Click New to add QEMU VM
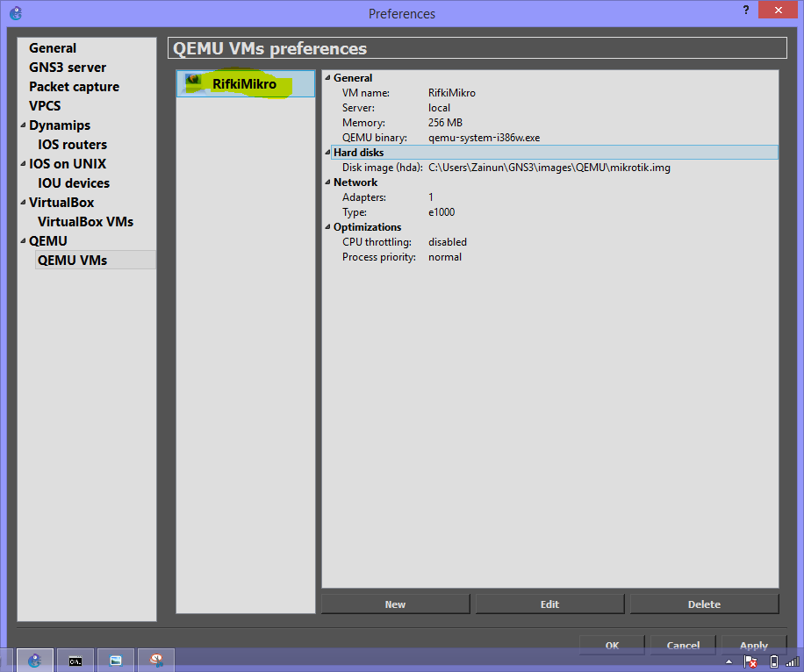 tap(395, 604)
